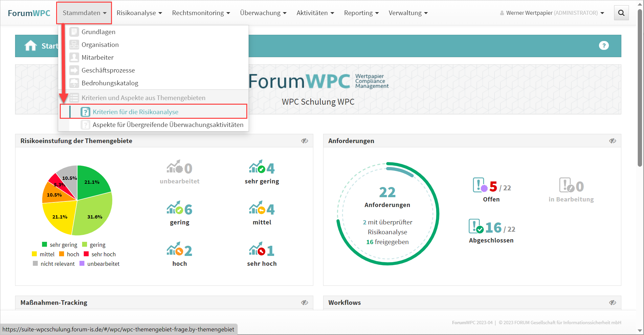Hide the Anforderungen widget
644x335 pixels.
point(612,141)
